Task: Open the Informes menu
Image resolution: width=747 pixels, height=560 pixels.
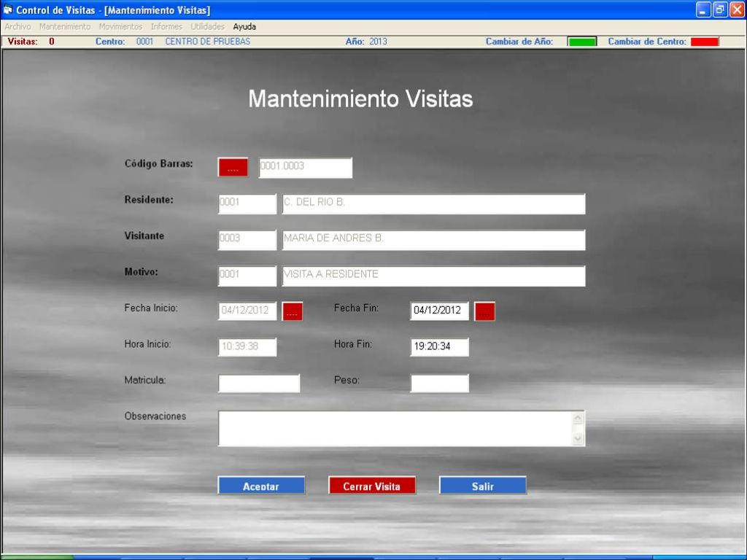Action: [166, 26]
